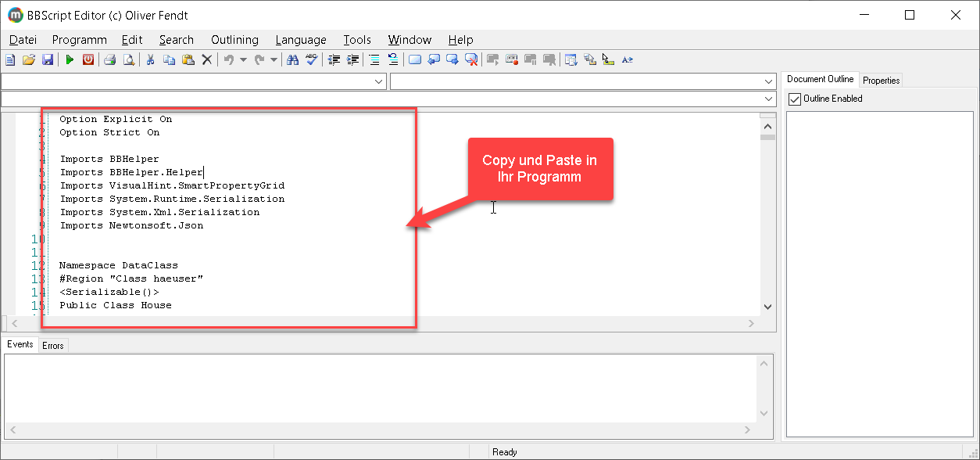Viewport: 980px width, 460px height.
Task: Open the Tools menu
Action: 357,39
